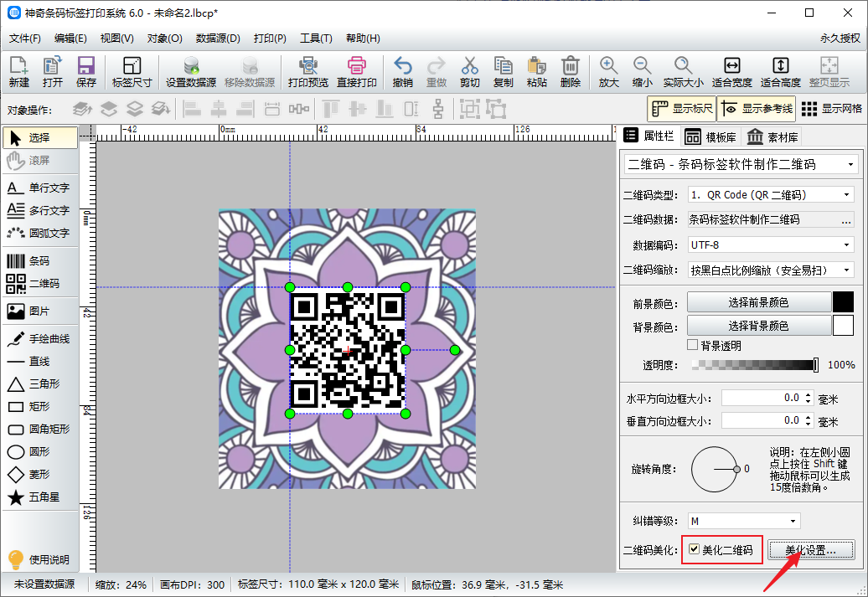Image resolution: width=868 pixels, height=597 pixels.
Task: Copy the object with 复制 icon
Action: coord(504,72)
